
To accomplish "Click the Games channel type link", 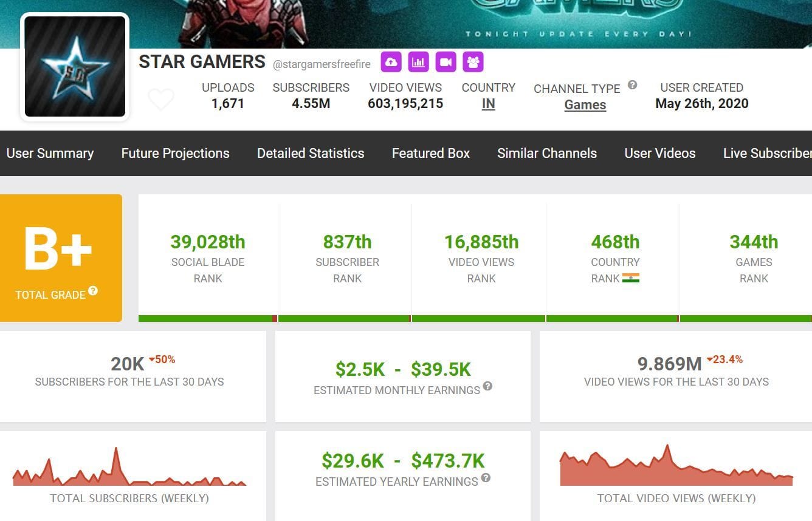I will coord(585,104).
